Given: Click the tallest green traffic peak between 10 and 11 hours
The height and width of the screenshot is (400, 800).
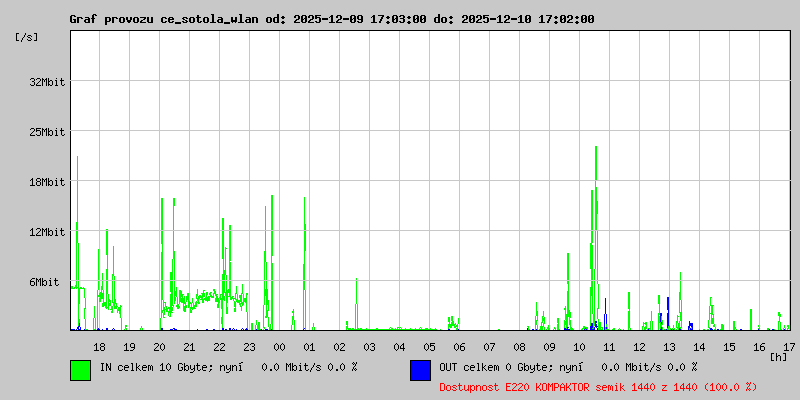Looking at the screenshot, I should click(596, 150).
